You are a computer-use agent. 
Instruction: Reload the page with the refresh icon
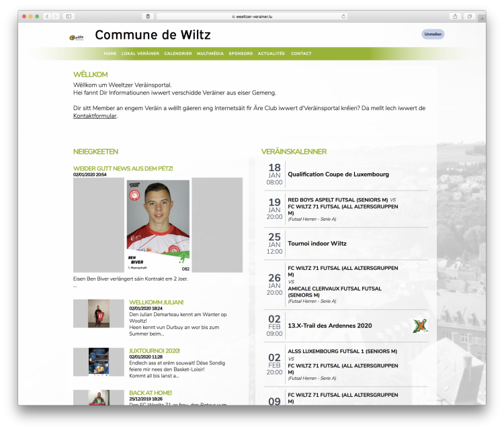pyautogui.click(x=343, y=16)
